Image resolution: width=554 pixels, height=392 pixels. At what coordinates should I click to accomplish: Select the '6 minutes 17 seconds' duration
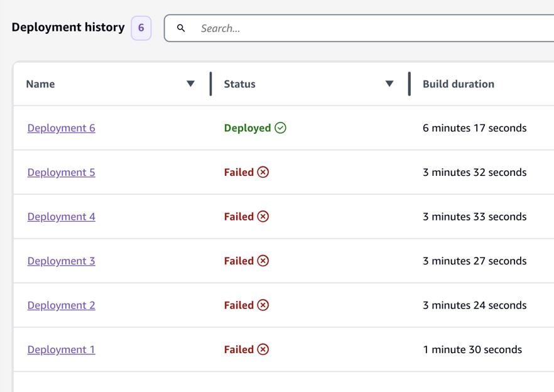pyautogui.click(x=474, y=128)
